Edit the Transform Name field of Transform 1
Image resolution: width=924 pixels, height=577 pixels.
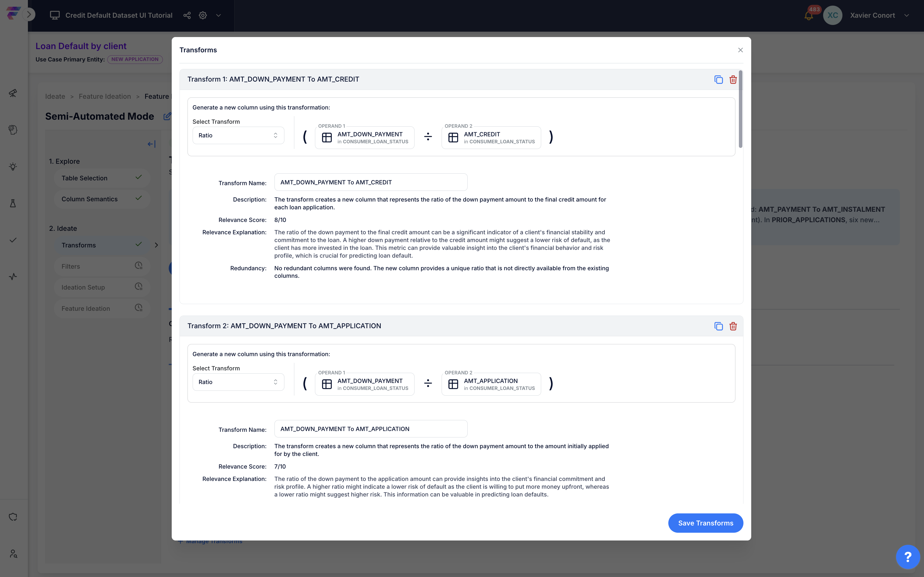tap(371, 182)
